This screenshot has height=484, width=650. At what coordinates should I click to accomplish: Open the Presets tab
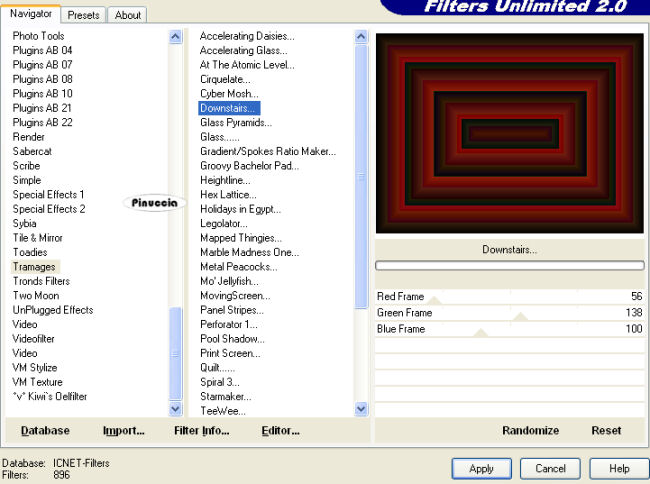pos(83,15)
